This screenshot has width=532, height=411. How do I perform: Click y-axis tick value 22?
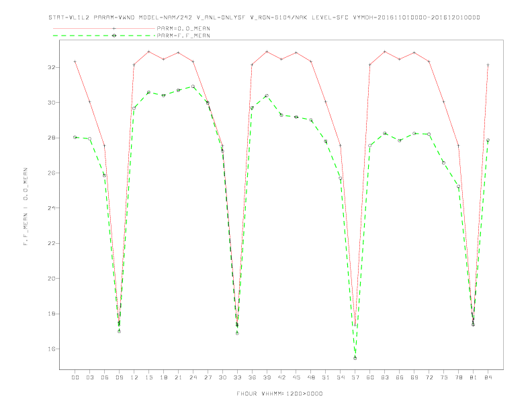(52, 243)
